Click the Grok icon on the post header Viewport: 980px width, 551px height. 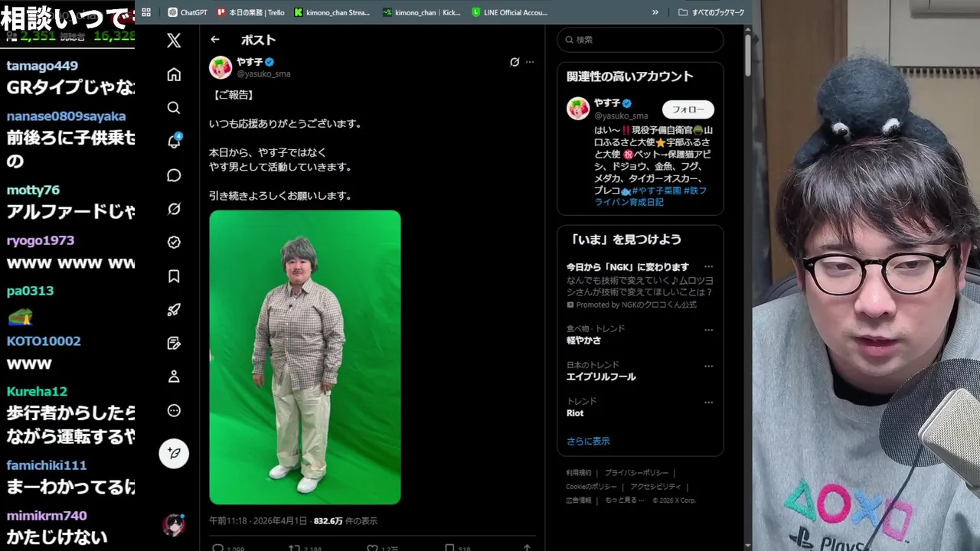(514, 62)
